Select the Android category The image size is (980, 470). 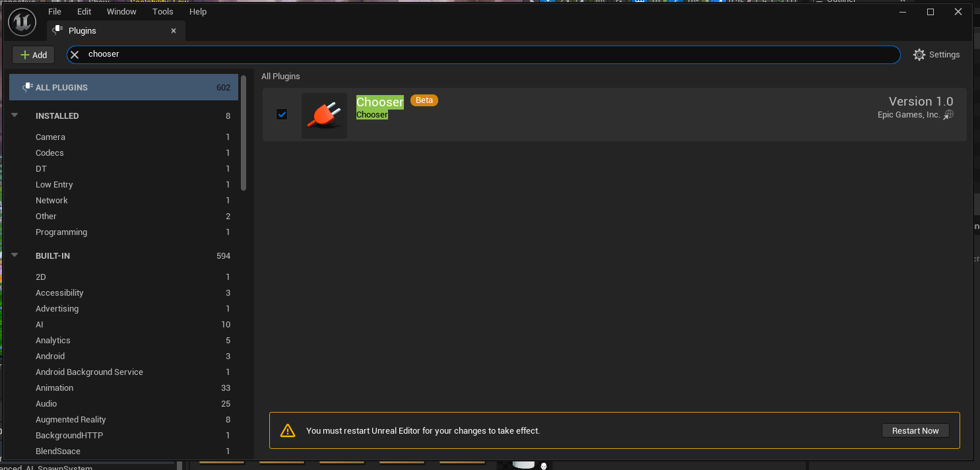point(123,356)
